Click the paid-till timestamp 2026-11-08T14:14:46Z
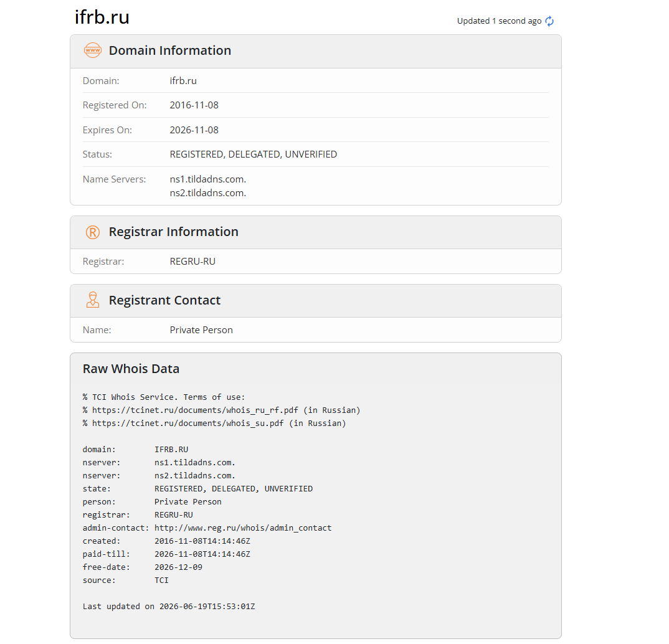The height and width of the screenshot is (644, 669). pos(202,554)
